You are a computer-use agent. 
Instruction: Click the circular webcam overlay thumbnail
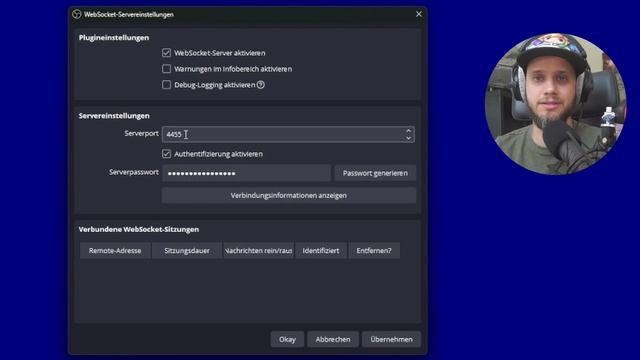point(556,104)
